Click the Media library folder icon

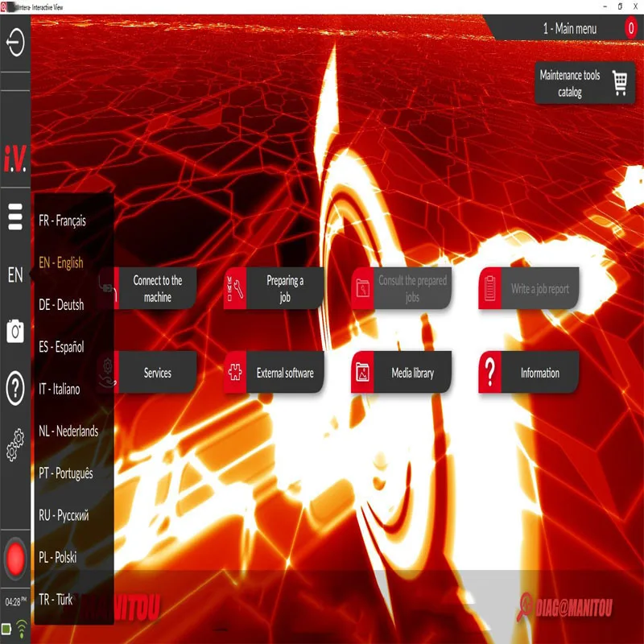[x=363, y=371]
